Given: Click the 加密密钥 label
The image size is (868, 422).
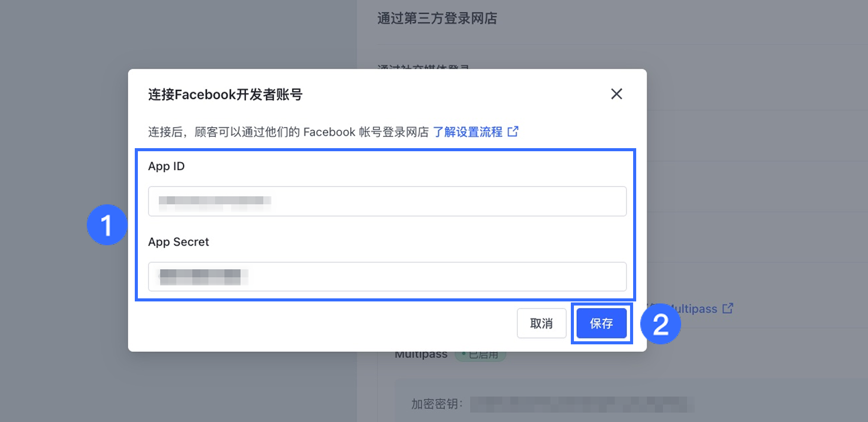Looking at the screenshot, I should (437, 404).
